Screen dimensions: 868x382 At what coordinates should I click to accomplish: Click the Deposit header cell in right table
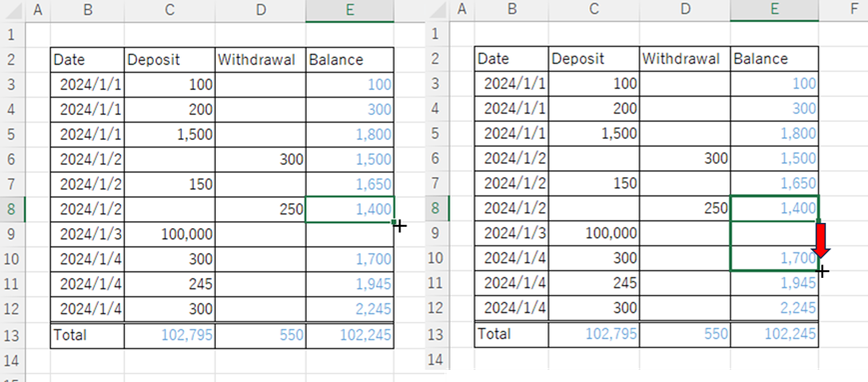click(x=594, y=60)
